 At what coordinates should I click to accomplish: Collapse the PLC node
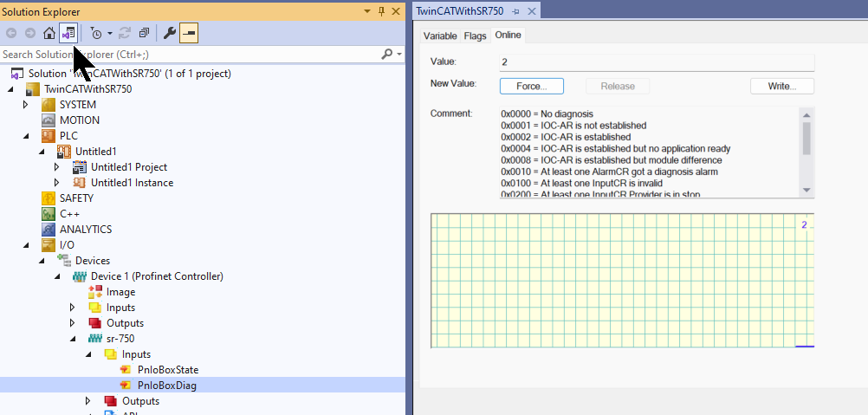pos(26,135)
